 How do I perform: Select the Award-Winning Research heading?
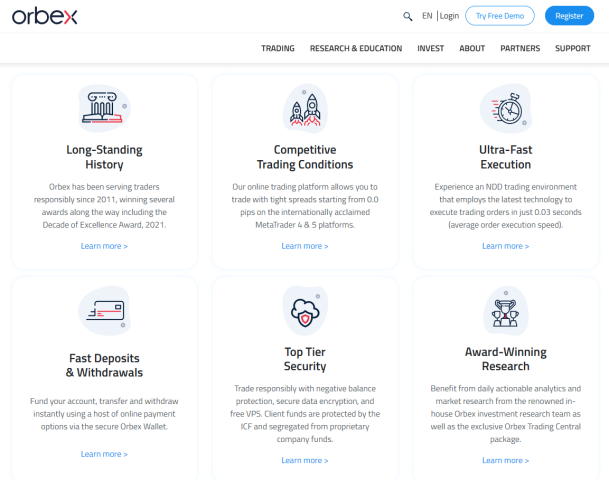point(506,359)
